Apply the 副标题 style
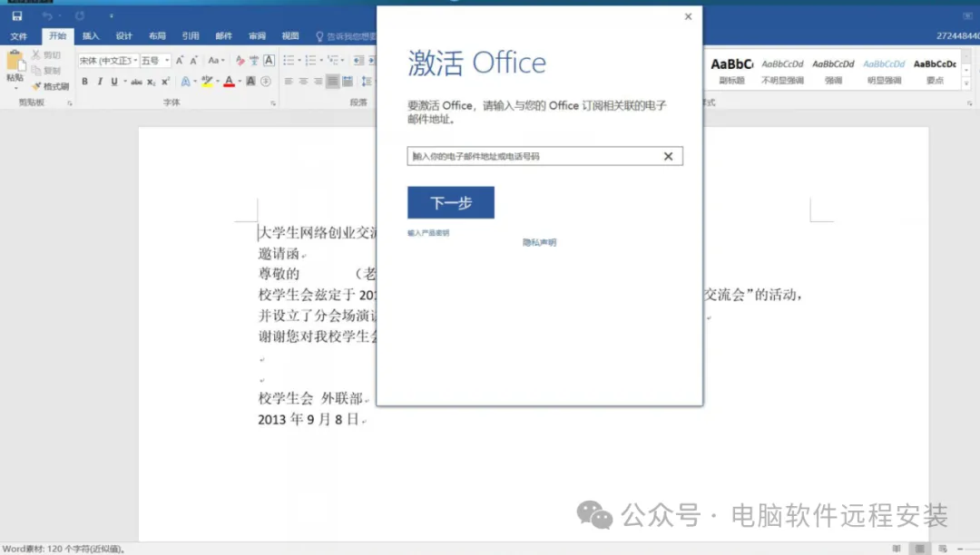Screen dimensions: 980x555 coord(732,71)
